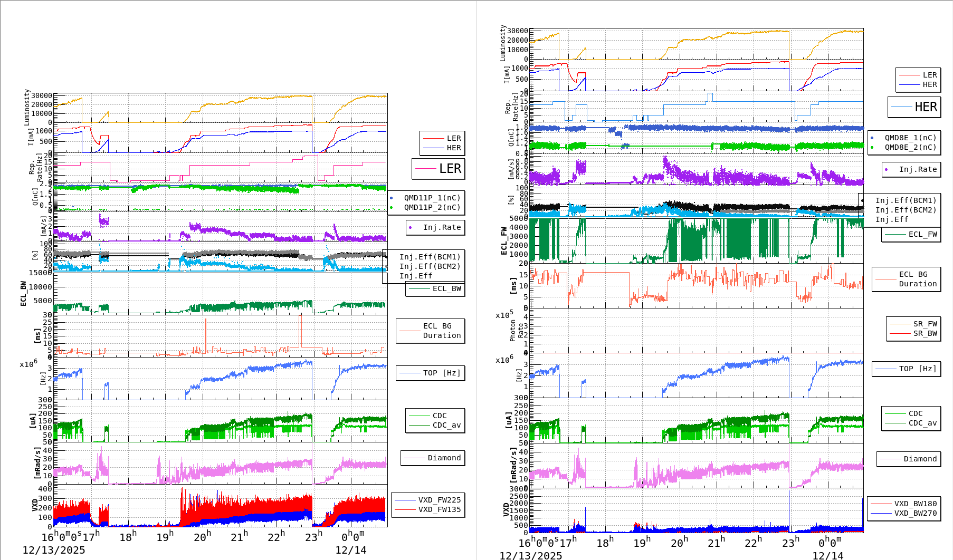Select the VXD_BW180 legend entry
The width and height of the screenshot is (953, 560).
[x=904, y=504]
